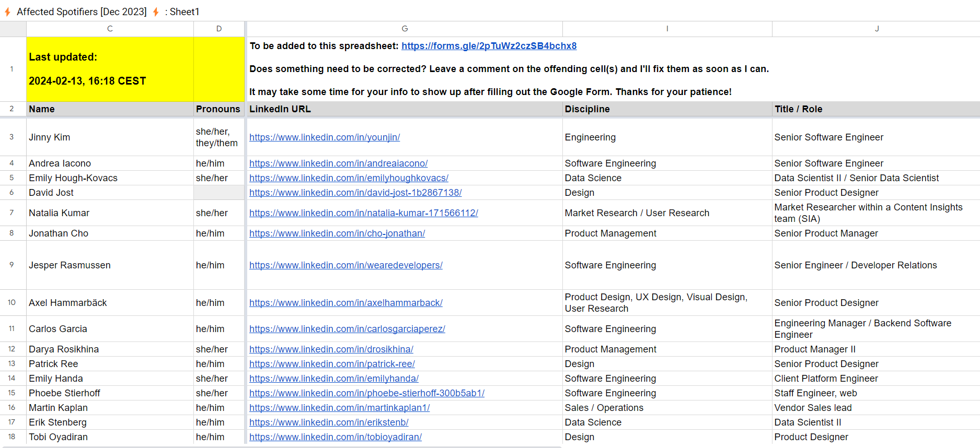Select the 'Patrick Ree' name cell

(x=110, y=364)
